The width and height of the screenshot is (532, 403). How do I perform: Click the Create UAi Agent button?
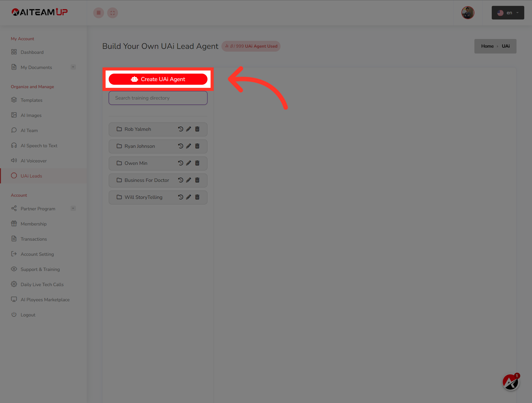[158, 79]
